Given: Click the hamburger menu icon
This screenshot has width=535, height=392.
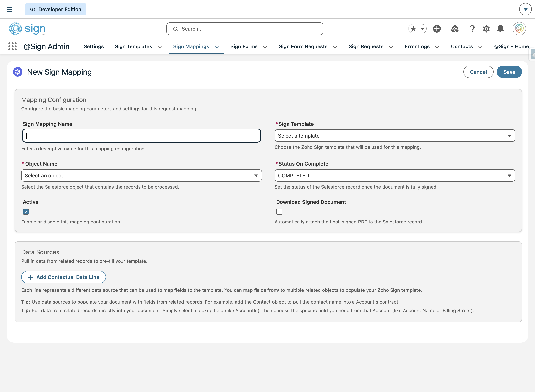Looking at the screenshot, I should point(9,9).
